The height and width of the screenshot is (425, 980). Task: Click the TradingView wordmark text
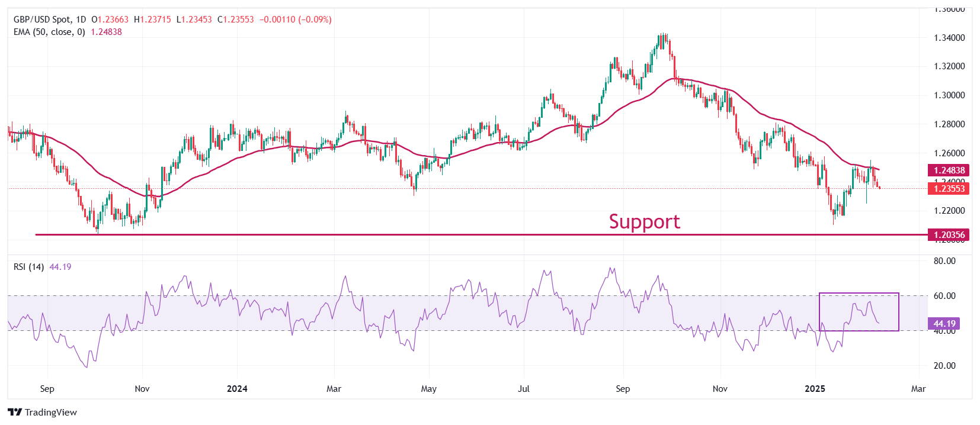[51, 413]
